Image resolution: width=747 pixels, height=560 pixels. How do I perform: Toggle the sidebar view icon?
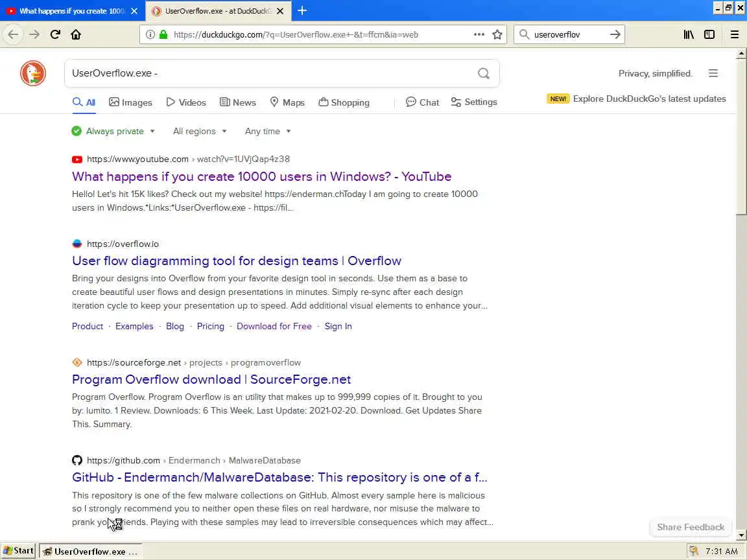[x=709, y=34]
